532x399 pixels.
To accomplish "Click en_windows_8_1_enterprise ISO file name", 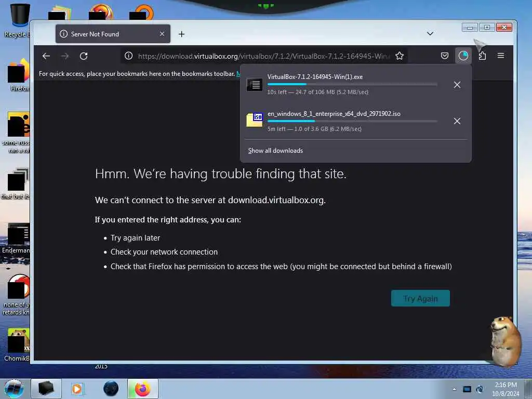I will tap(334, 114).
